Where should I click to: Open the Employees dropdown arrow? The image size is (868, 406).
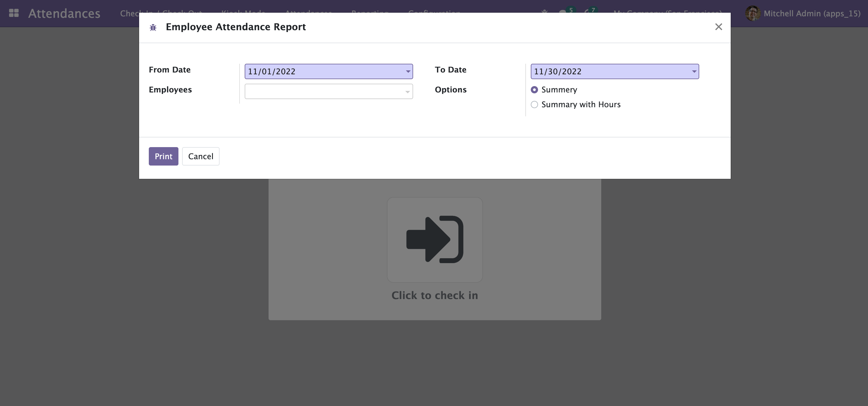coord(407,92)
